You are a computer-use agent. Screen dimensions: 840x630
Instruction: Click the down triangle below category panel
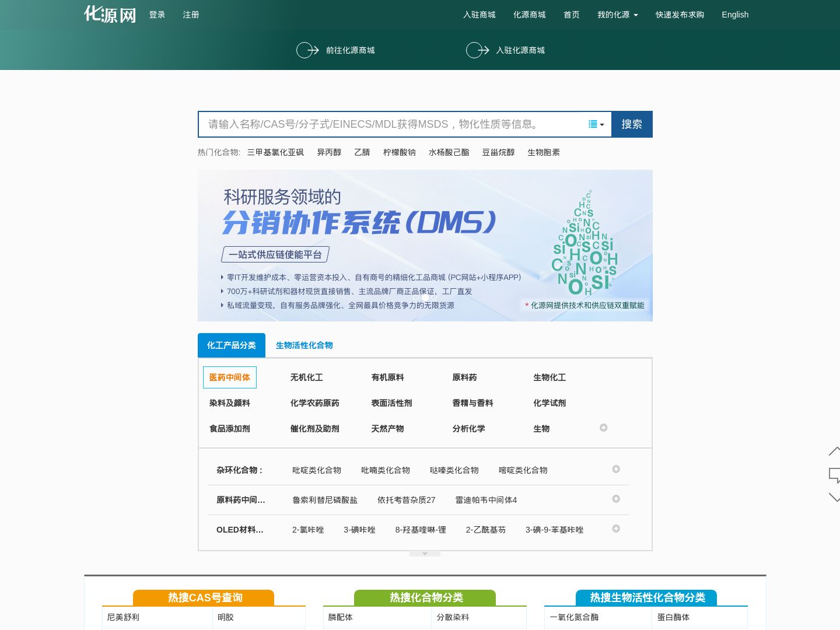point(425,554)
